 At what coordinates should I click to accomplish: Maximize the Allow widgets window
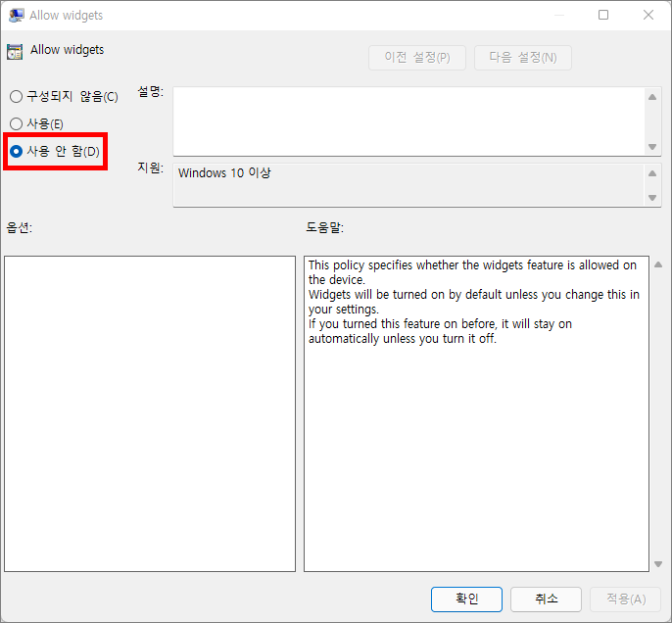[x=603, y=15]
